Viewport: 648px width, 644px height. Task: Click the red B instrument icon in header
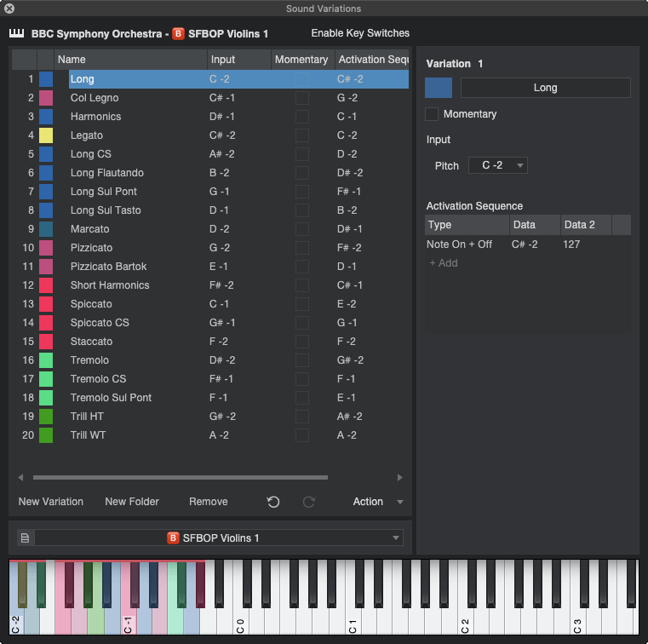tap(178, 33)
